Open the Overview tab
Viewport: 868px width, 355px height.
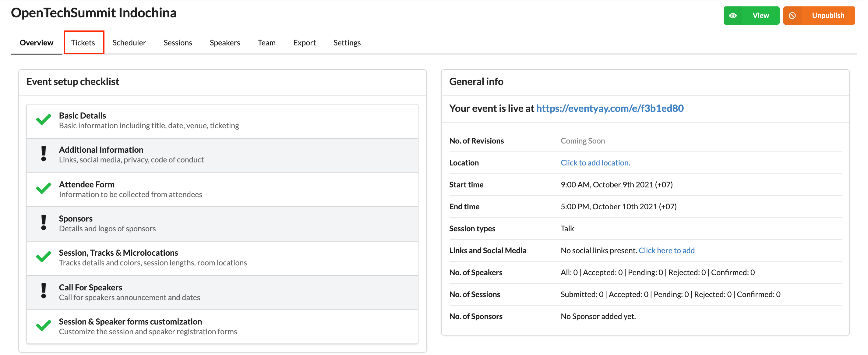pyautogui.click(x=36, y=43)
